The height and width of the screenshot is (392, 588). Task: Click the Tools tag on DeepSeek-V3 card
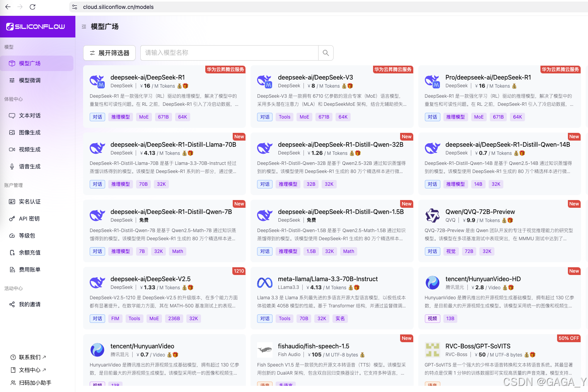[285, 117]
